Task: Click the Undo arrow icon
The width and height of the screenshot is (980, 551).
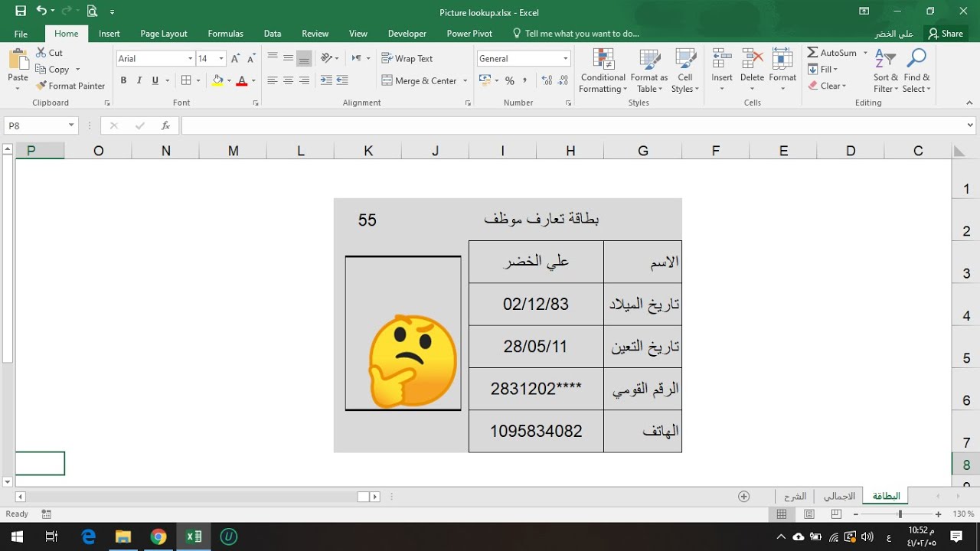Action: click(41, 11)
